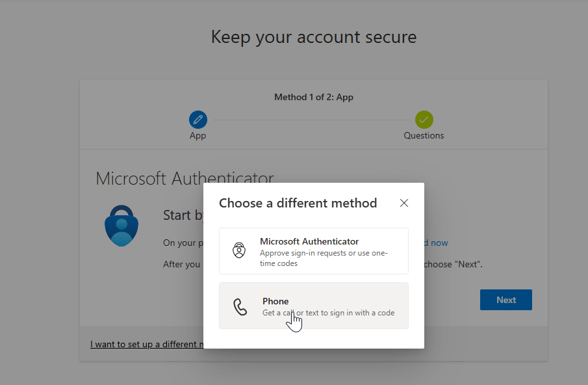Click the phone handset icon
Image resolution: width=588 pixels, height=385 pixels.
(238, 306)
